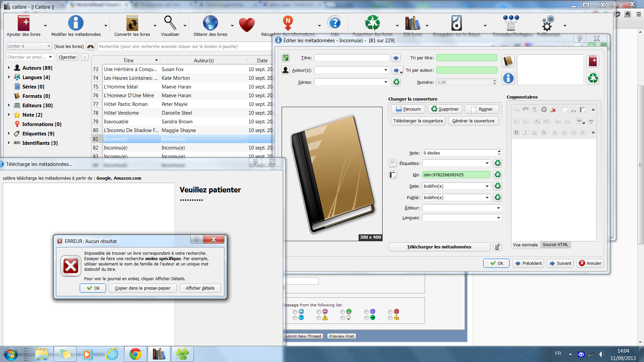
Task: Select the question mark message icon radio
Action: (295, 318)
